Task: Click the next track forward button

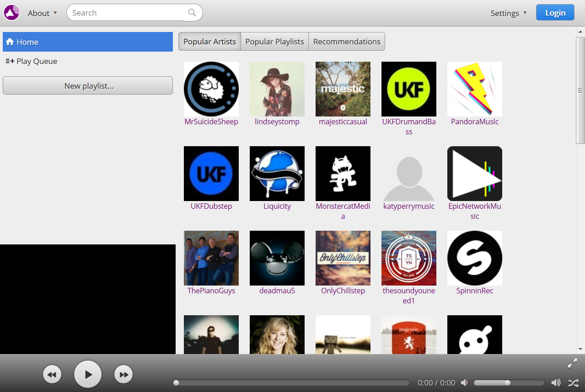Action: click(x=123, y=375)
